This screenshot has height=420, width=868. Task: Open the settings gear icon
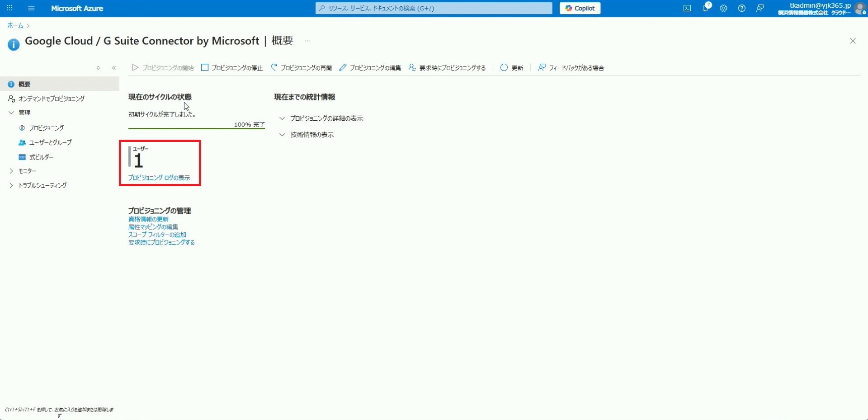723,8
